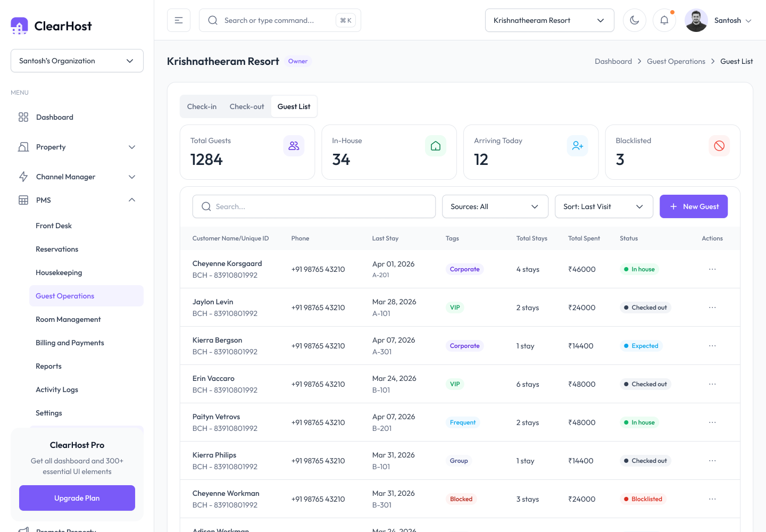Collapse the PMS menu section
Screen dimensions: 766x532
77,200
